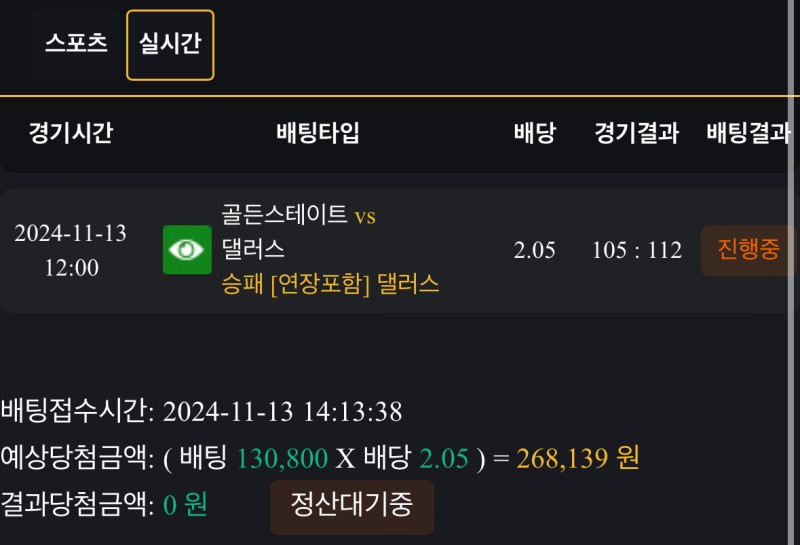Click the match date 2024-11-13 12:00
This screenshot has height=545, width=800.
click(x=70, y=250)
